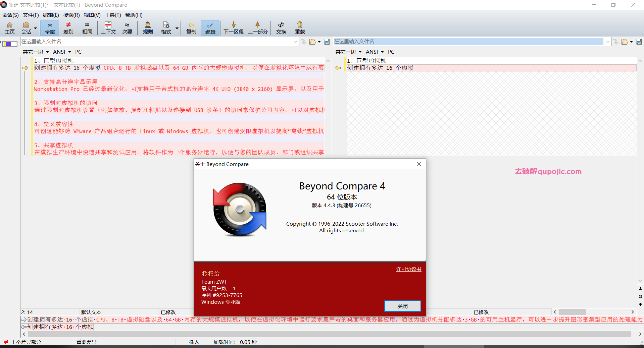Click left pane line '5、共享虚拟机'
The width and height of the screenshot is (644, 348).
click(54, 145)
